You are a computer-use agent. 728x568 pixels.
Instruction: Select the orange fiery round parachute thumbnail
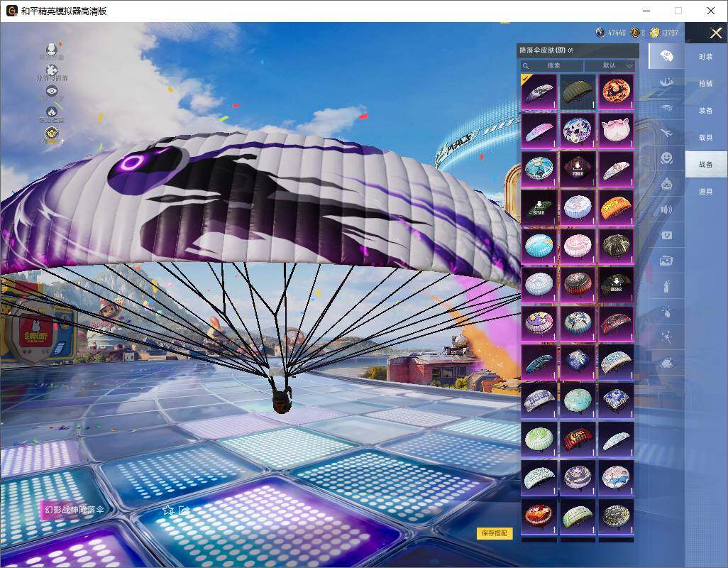click(x=616, y=92)
